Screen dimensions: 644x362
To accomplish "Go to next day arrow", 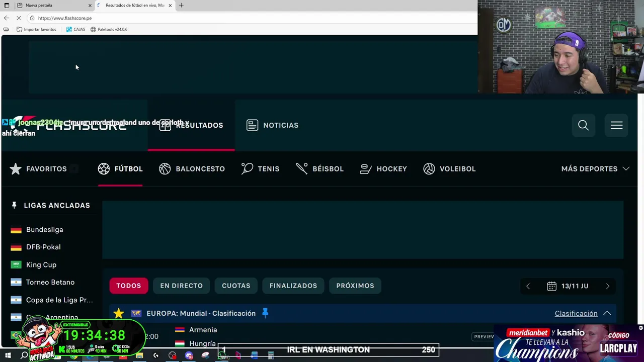I will tap(607, 286).
